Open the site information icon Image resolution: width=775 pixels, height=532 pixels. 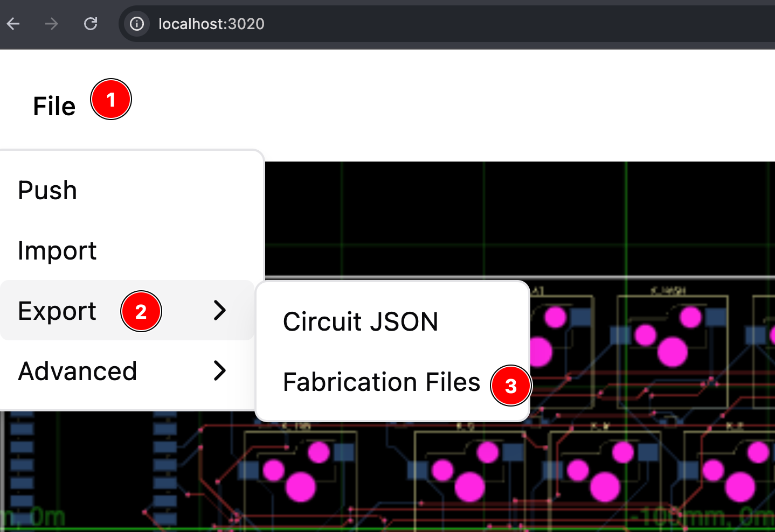[137, 24]
